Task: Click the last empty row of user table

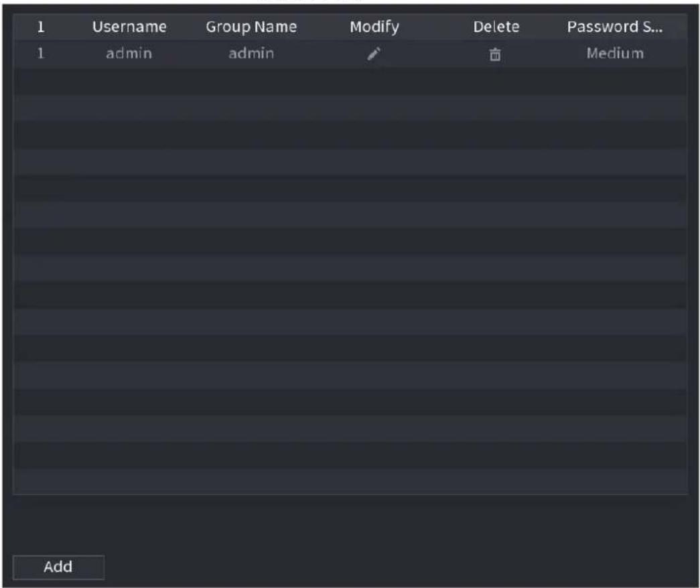Action: (350, 481)
